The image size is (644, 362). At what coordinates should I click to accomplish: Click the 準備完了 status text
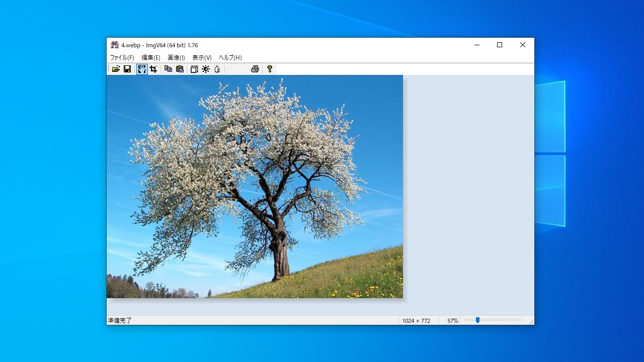coord(120,320)
